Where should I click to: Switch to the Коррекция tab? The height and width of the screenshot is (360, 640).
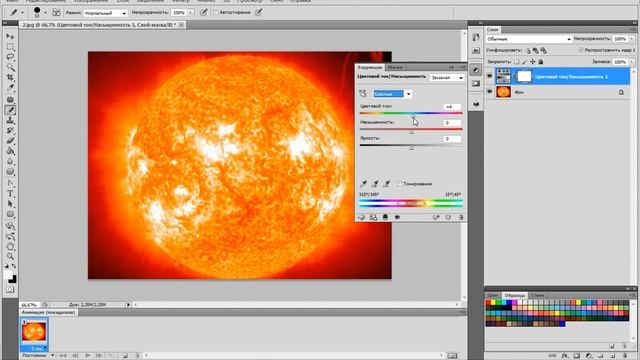pos(370,67)
